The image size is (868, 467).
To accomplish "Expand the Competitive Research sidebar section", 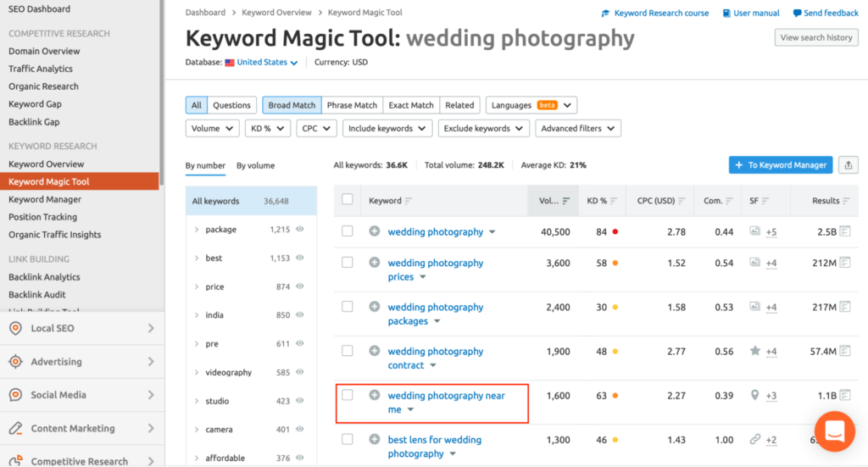I will (82, 460).
